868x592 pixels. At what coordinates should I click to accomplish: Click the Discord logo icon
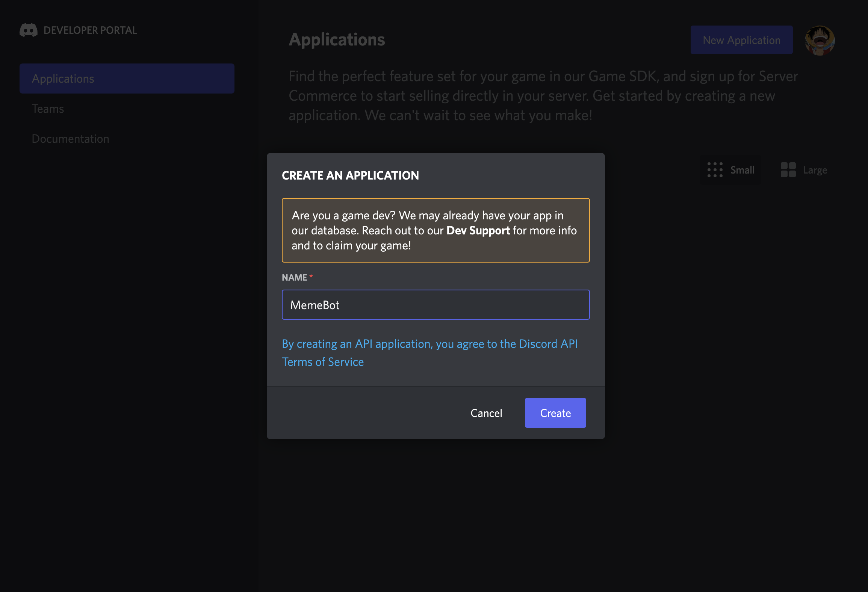click(x=29, y=30)
